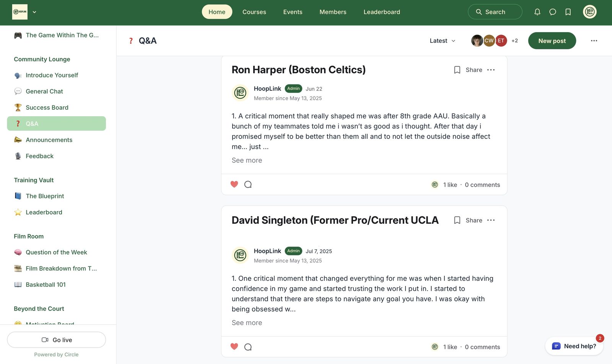Click the first member photo avatar

[x=477, y=41]
